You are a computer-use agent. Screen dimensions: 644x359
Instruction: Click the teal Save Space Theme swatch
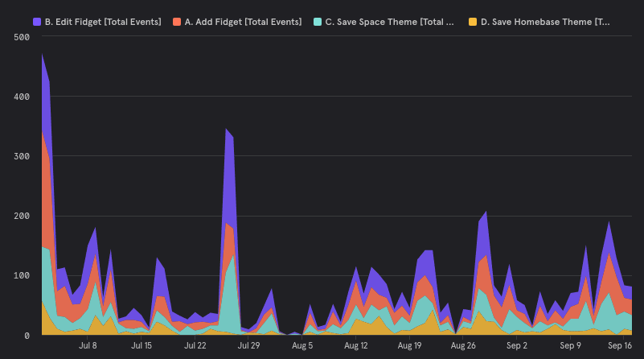tap(318, 22)
